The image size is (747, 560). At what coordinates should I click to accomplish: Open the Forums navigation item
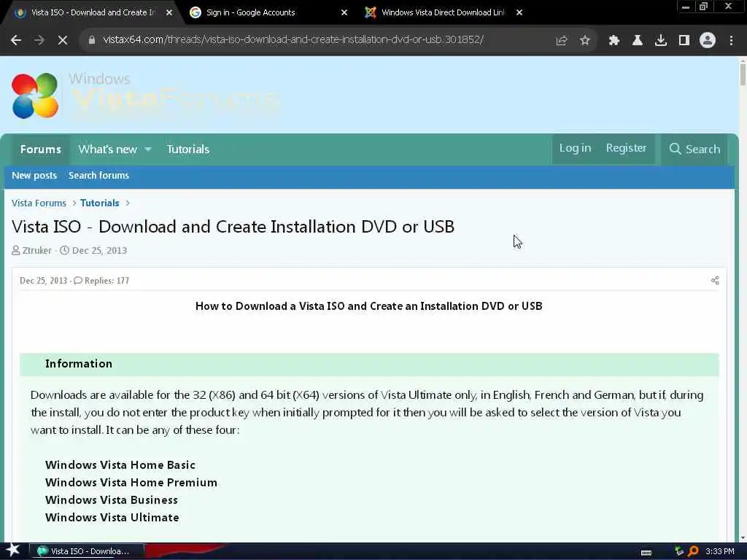(x=41, y=149)
